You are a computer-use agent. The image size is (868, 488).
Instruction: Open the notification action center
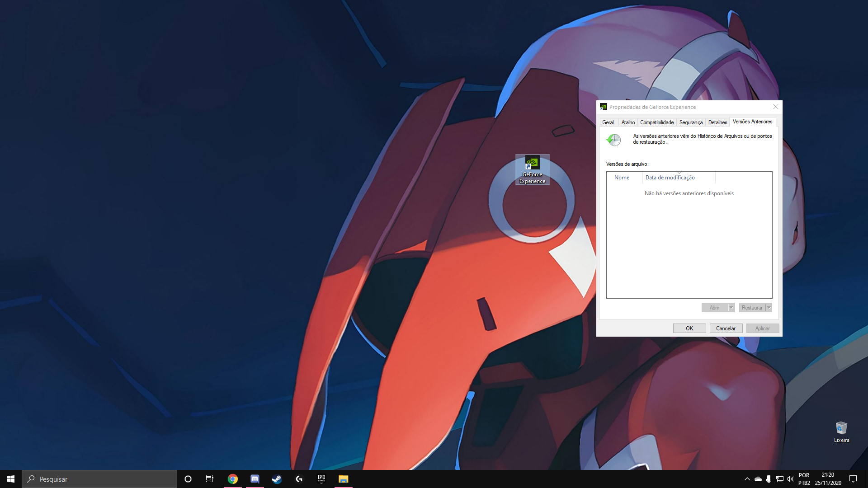pos(853,479)
